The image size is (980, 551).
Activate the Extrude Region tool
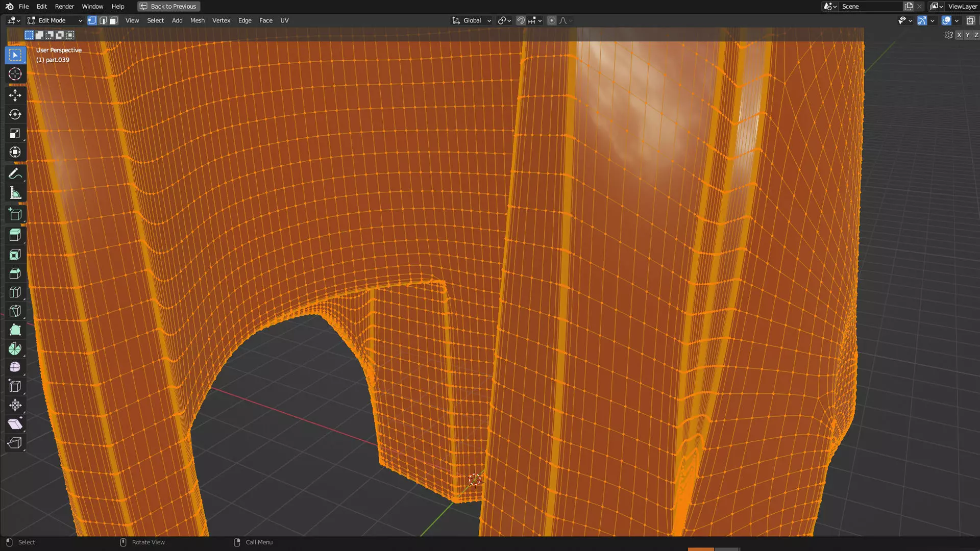coord(15,235)
